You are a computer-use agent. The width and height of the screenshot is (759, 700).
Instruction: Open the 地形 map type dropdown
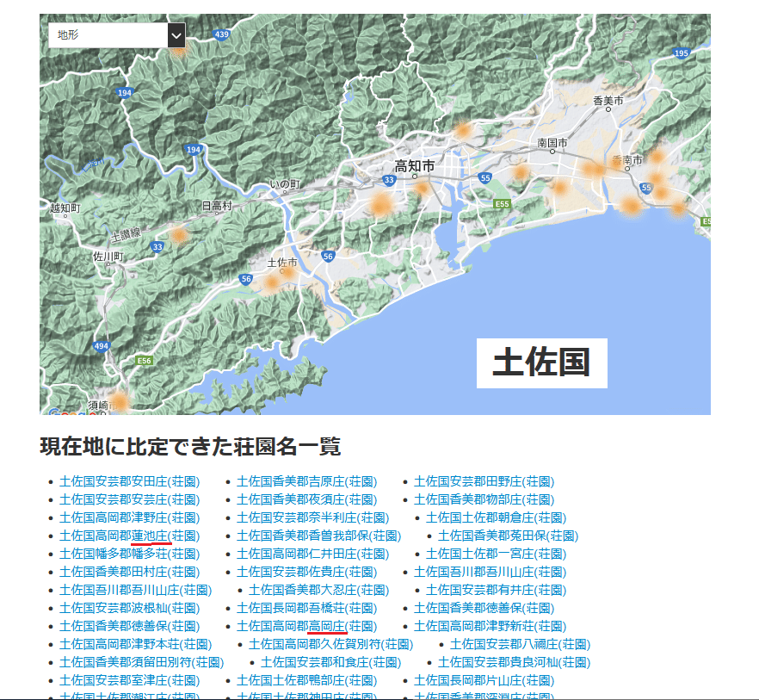pos(117,35)
